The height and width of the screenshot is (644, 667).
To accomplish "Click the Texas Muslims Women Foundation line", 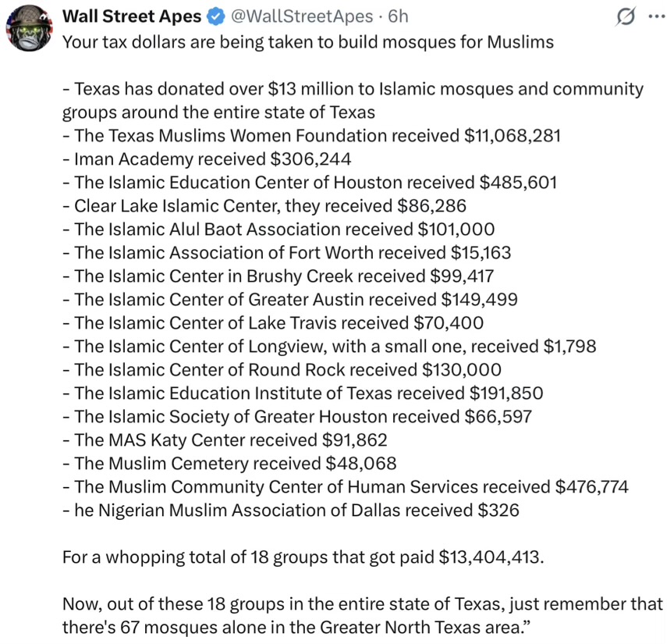I will point(311,136).
